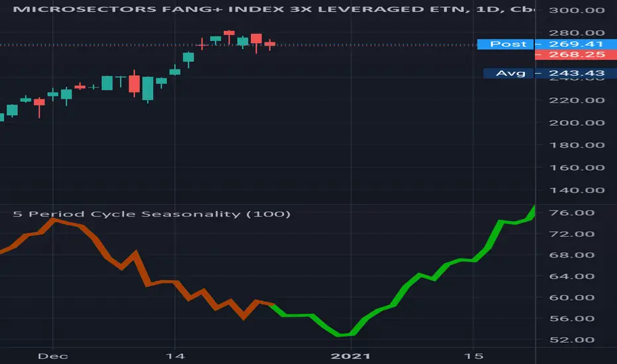The height and width of the screenshot is (364, 617).
Task: Click the 280.00 price axis value
Action: [577, 32]
